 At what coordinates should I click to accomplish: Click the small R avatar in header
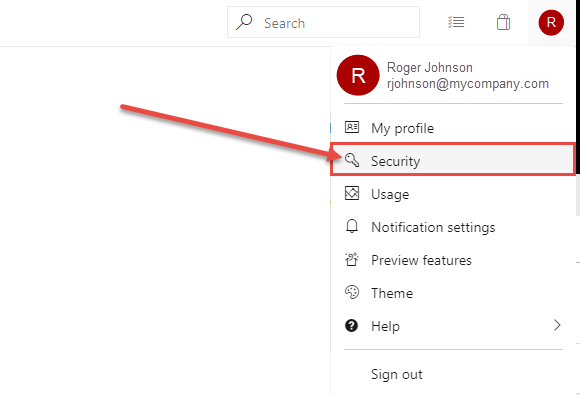coord(551,23)
